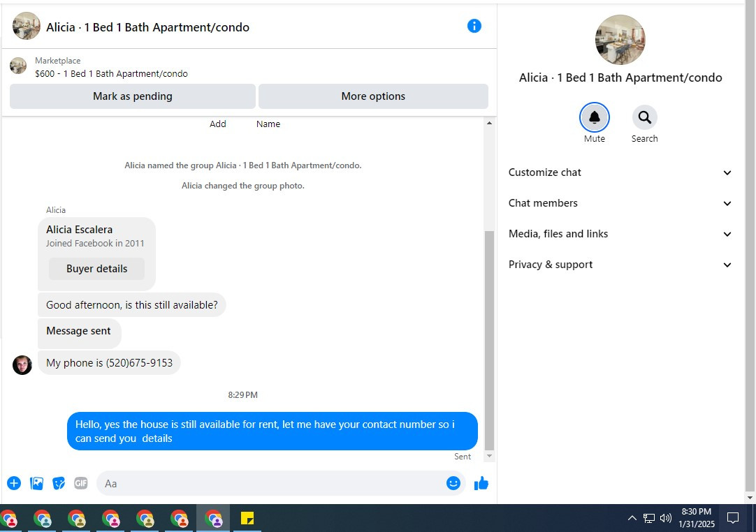Click the active Chrome taskbar icon
Screen dimensions: 756x532
(x=213, y=519)
